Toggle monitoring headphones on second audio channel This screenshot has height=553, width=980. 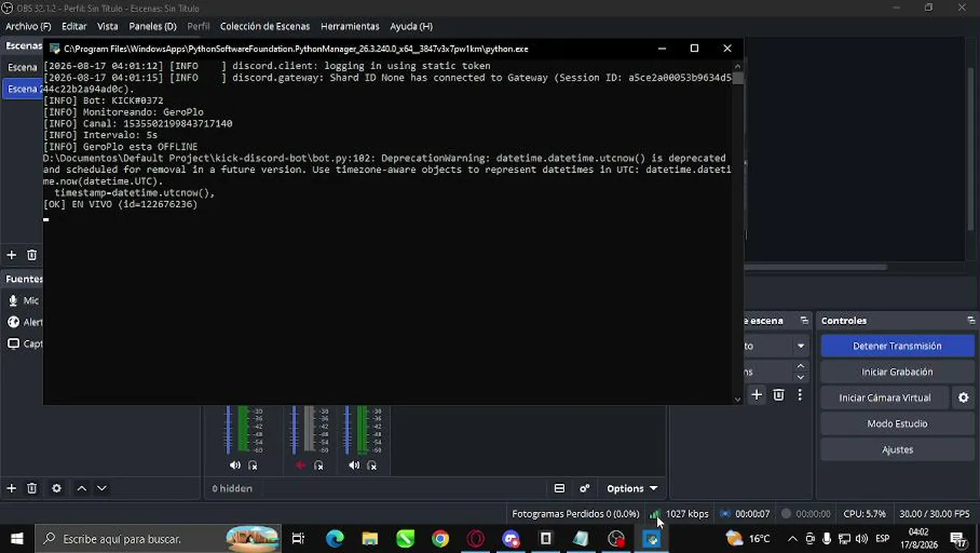click(x=318, y=465)
